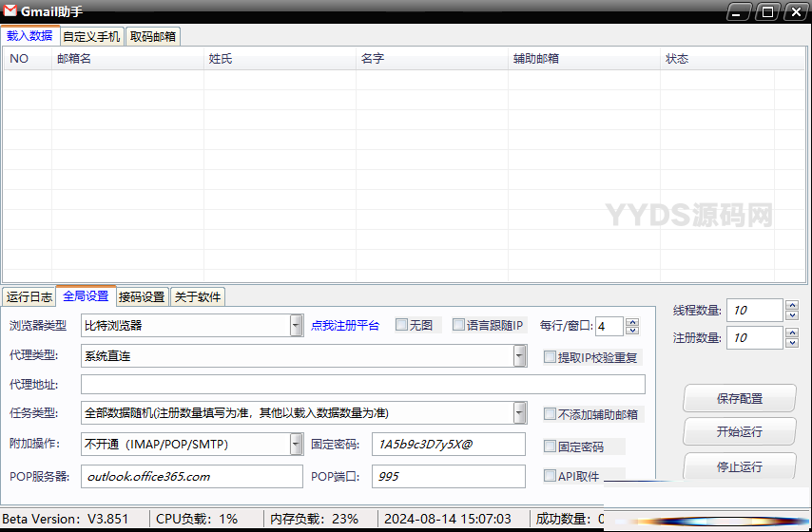Image resolution: width=812 pixels, height=532 pixels.
Task: Expand the 浏览器类型 dropdown
Action: pos(296,326)
